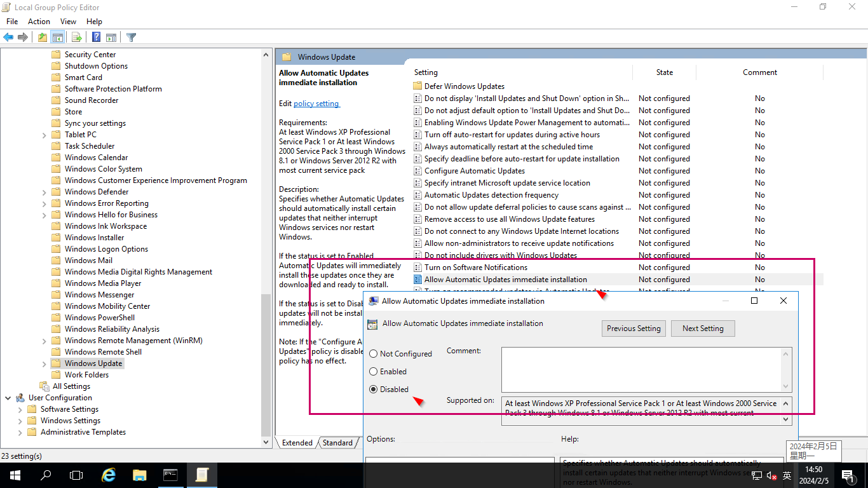This screenshot has height=488, width=868.
Task: Click the taskbar Search magnifier icon
Action: [x=46, y=475]
